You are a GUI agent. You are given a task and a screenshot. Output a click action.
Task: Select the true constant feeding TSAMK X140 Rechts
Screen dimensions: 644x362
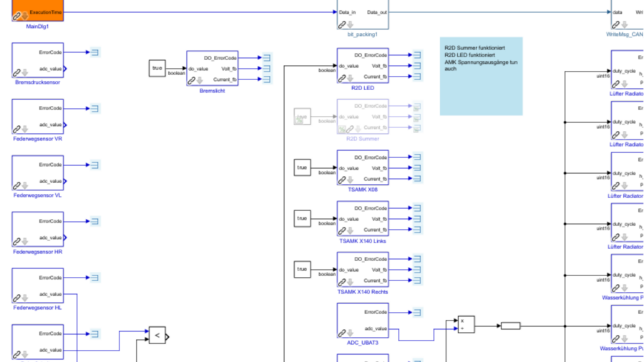point(302,269)
